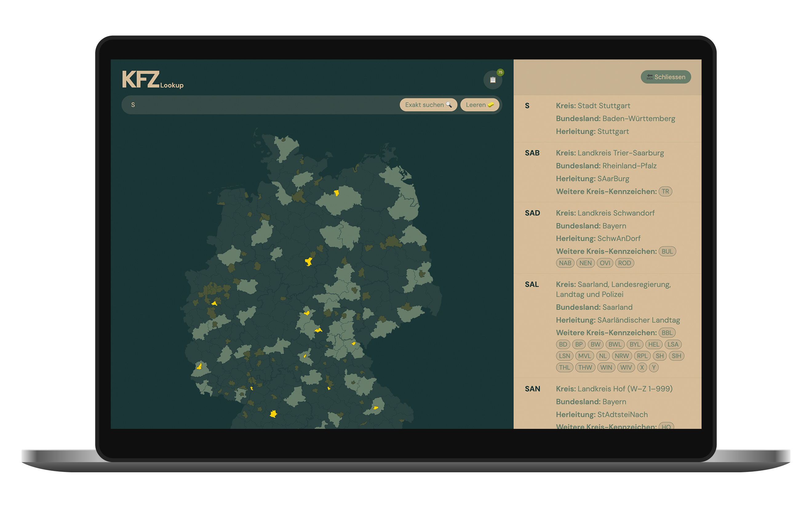Click the yellow Stuttgart district on map

click(273, 414)
